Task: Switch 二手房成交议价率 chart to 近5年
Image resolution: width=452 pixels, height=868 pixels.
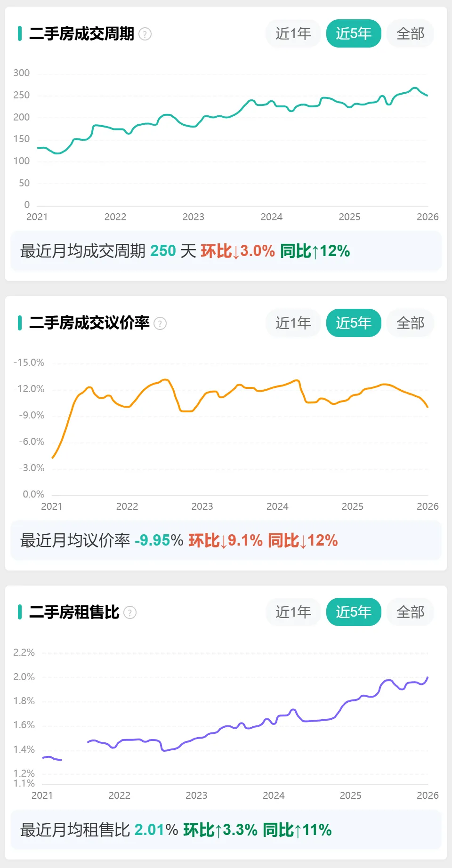Action: [354, 323]
